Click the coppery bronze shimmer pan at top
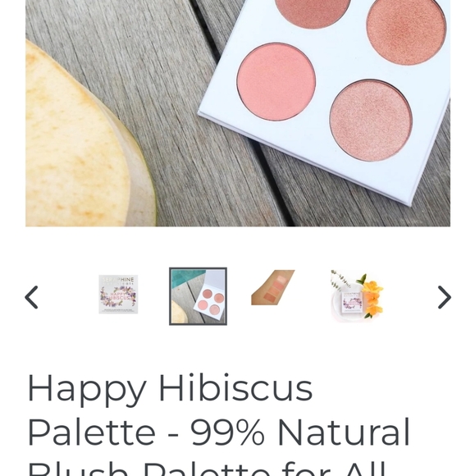475x476 pixels. click(406, 29)
